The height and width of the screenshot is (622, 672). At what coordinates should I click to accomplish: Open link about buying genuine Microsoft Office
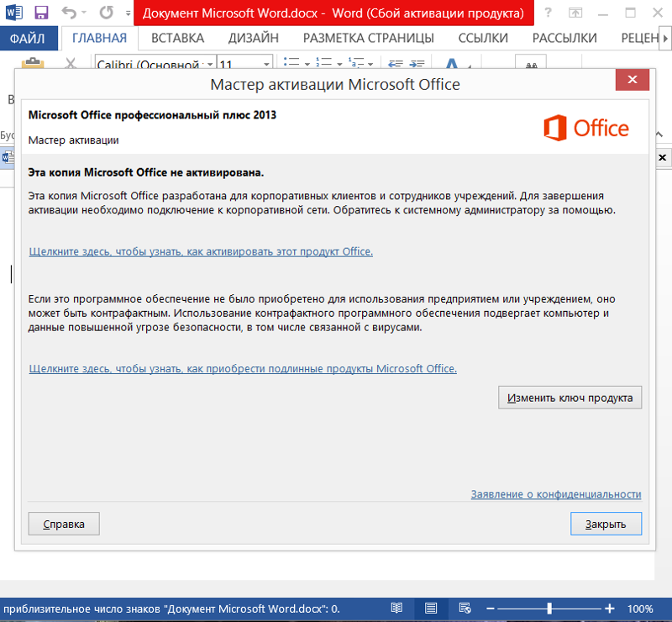pos(243,368)
